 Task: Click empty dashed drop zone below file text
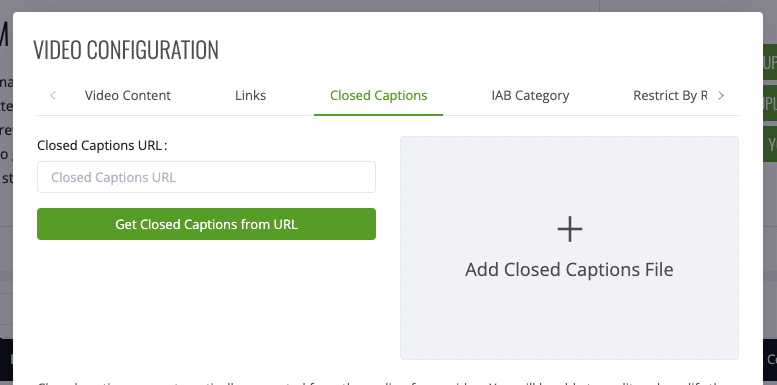tap(569, 322)
